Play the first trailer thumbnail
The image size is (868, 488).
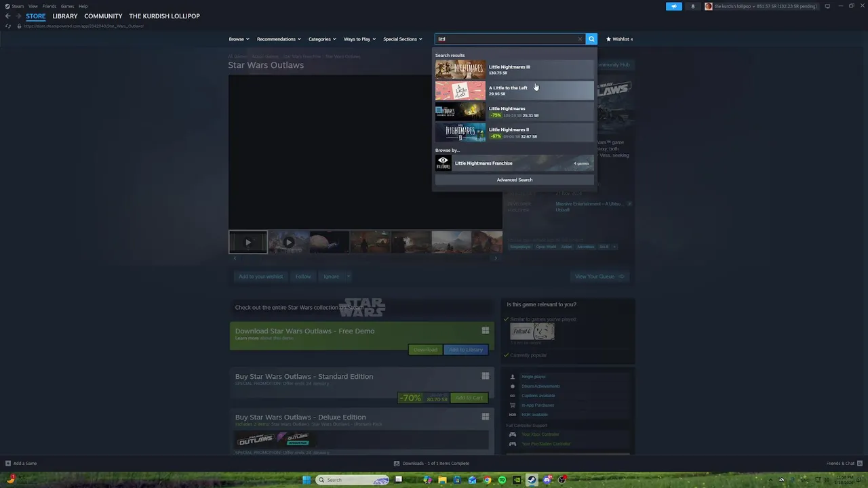pos(248,242)
